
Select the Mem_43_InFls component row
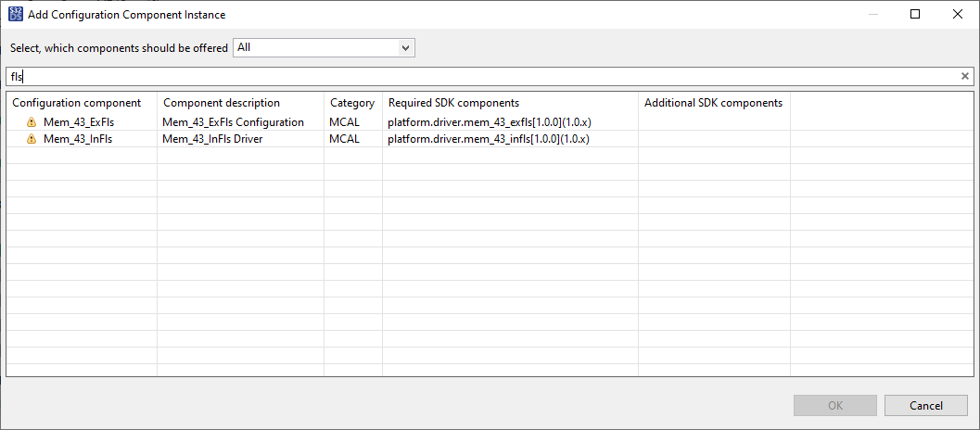tap(78, 139)
